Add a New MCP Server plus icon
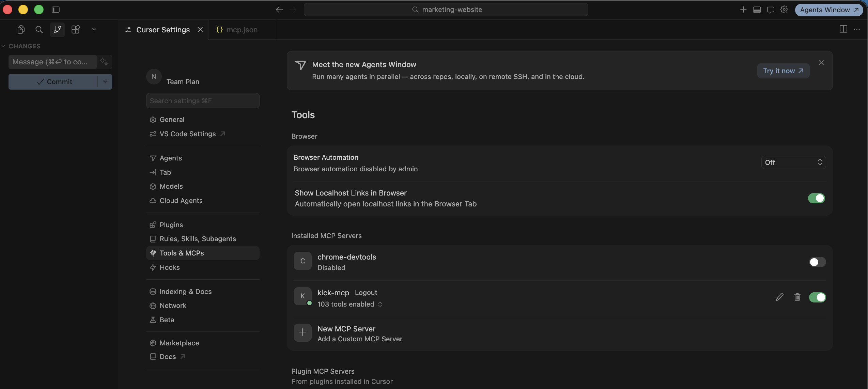868x389 pixels. (x=303, y=332)
